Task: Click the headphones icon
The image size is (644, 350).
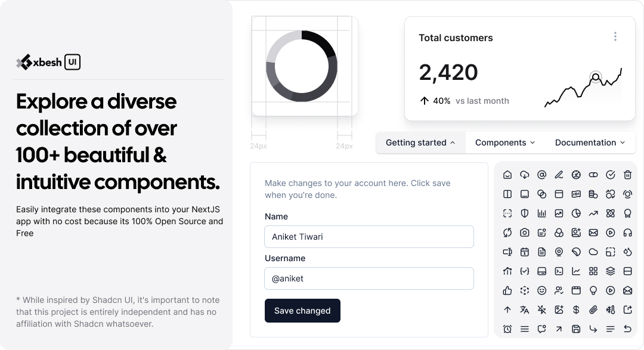Action: (x=627, y=233)
